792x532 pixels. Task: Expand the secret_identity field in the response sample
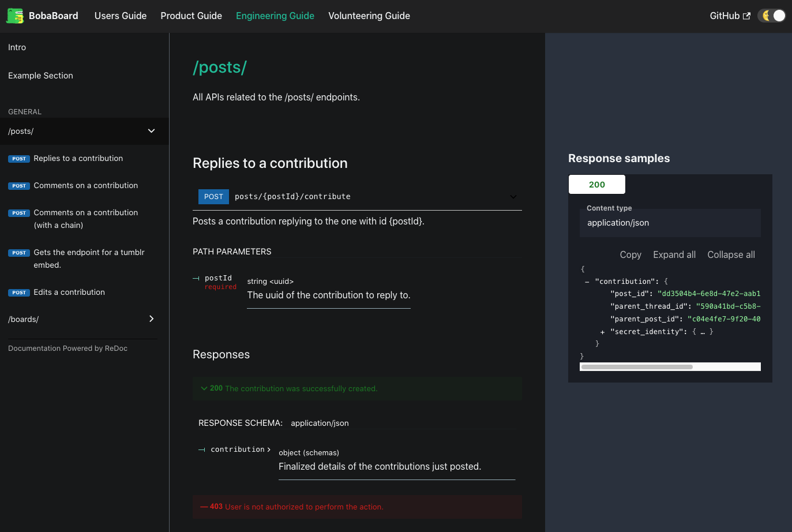coord(602,332)
